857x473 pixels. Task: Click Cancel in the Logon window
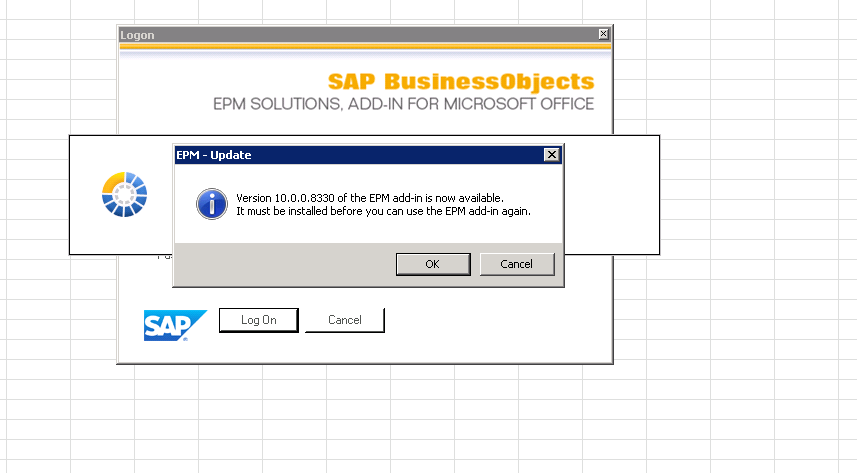coord(345,320)
